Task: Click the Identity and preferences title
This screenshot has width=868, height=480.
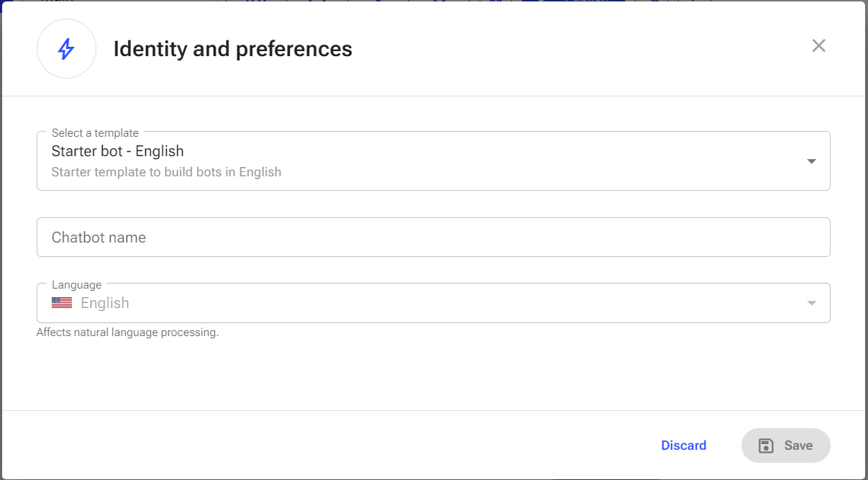Action: click(233, 49)
